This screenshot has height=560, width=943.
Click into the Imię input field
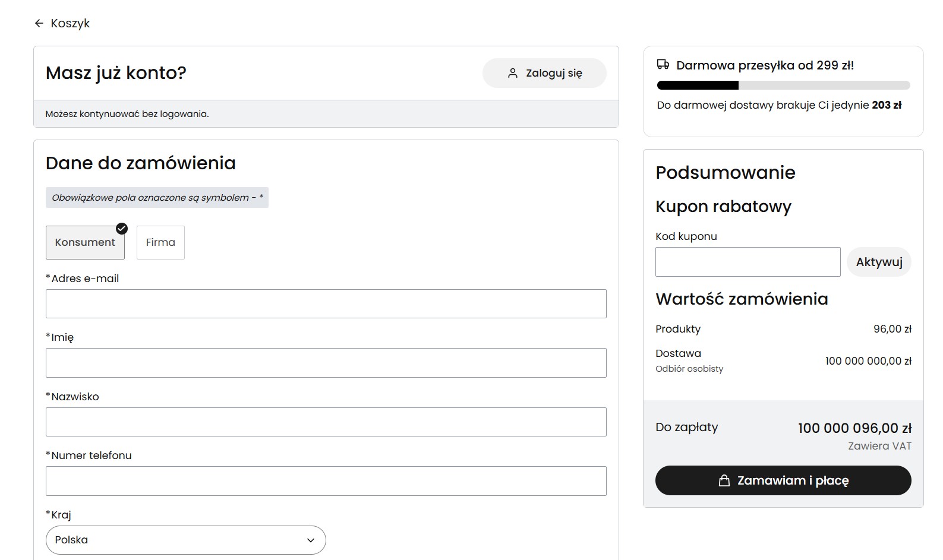click(x=326, y=362)
